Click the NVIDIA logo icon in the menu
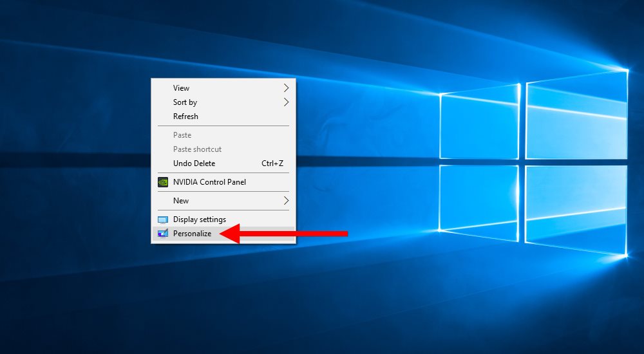Screen dimensions: 644x354 coord(163,182)
